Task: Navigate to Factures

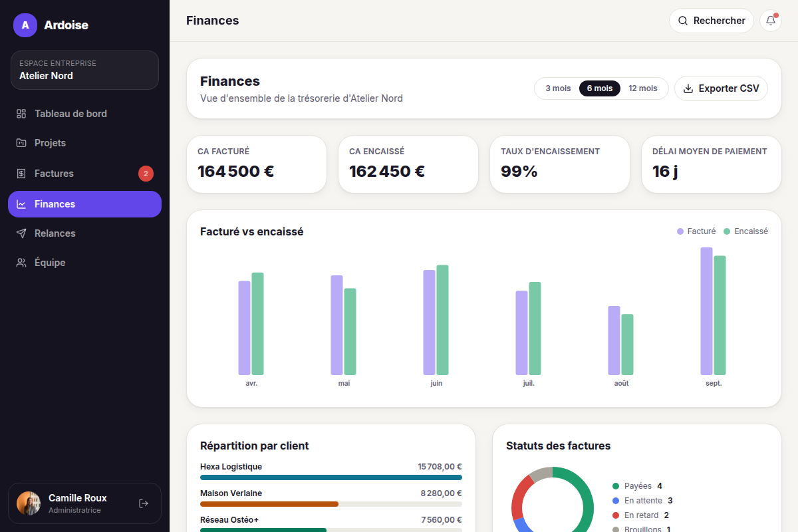Action: 84,174
